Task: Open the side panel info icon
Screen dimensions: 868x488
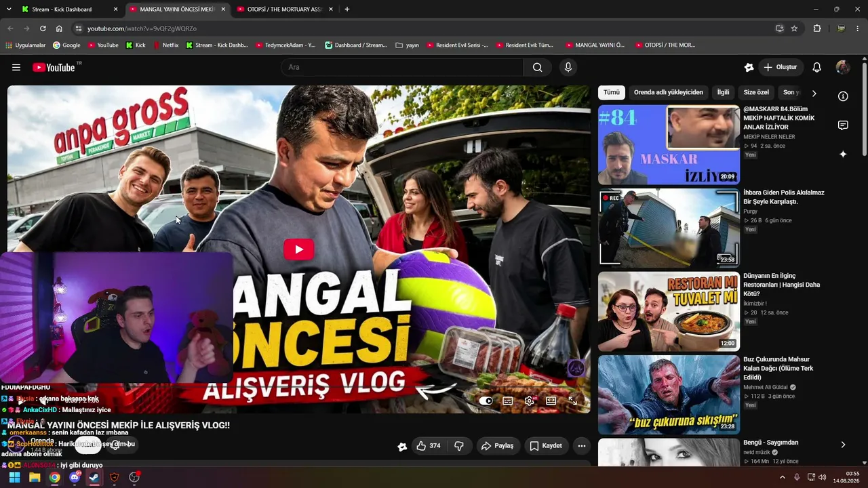Action: click(x=843, y=96)
